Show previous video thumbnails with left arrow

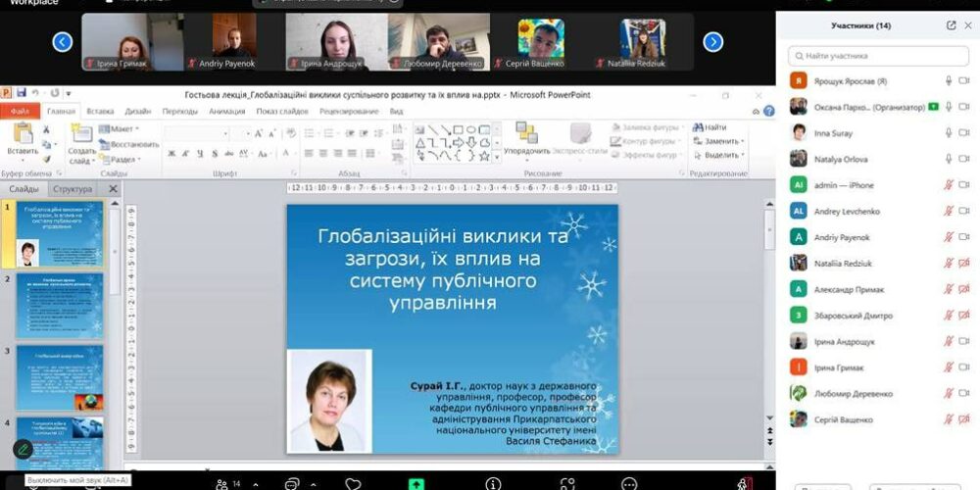63,41
